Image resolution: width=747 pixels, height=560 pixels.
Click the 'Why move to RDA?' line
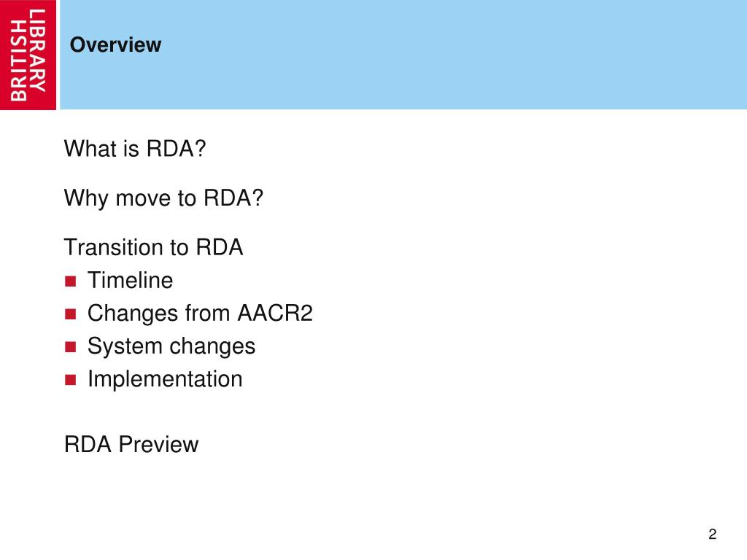tap(163, 198)
